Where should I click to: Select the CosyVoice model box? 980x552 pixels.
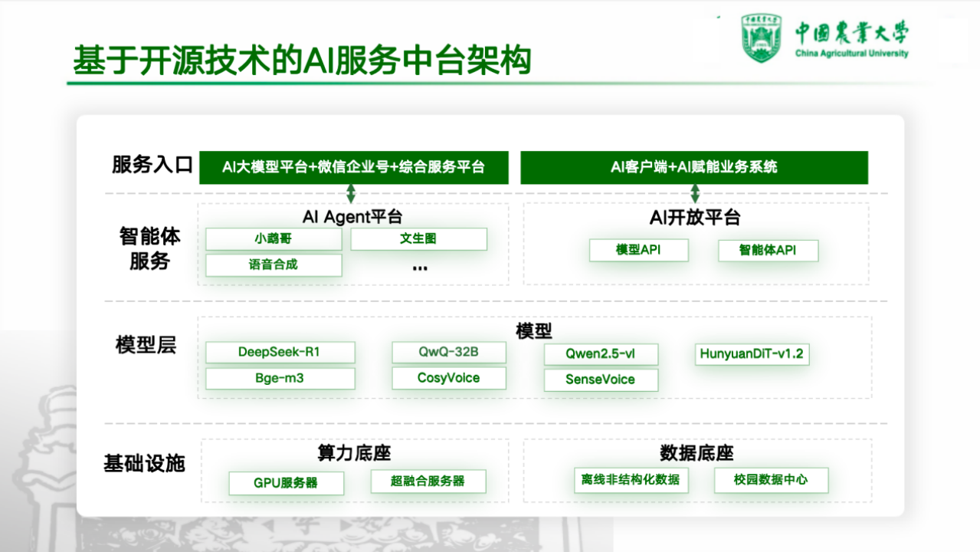coord(448,377)
